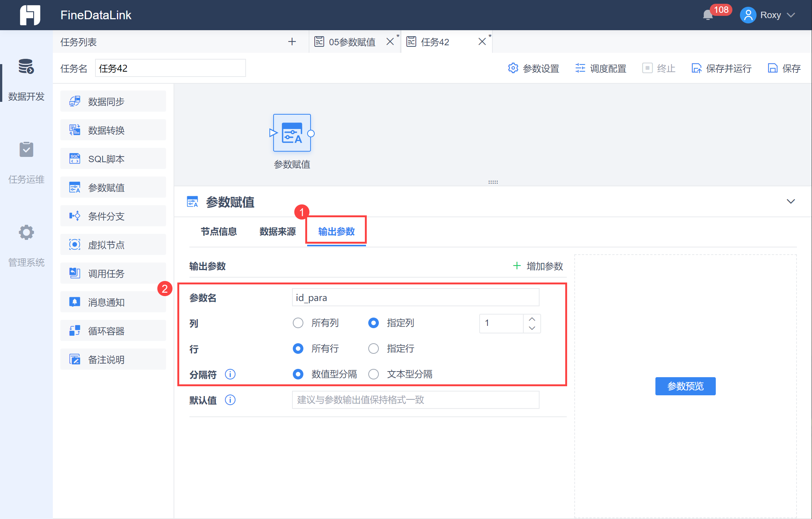Expand the Roxy user dropdown
The height and width of the screenshot is (519, 812).
coord(791,15)
